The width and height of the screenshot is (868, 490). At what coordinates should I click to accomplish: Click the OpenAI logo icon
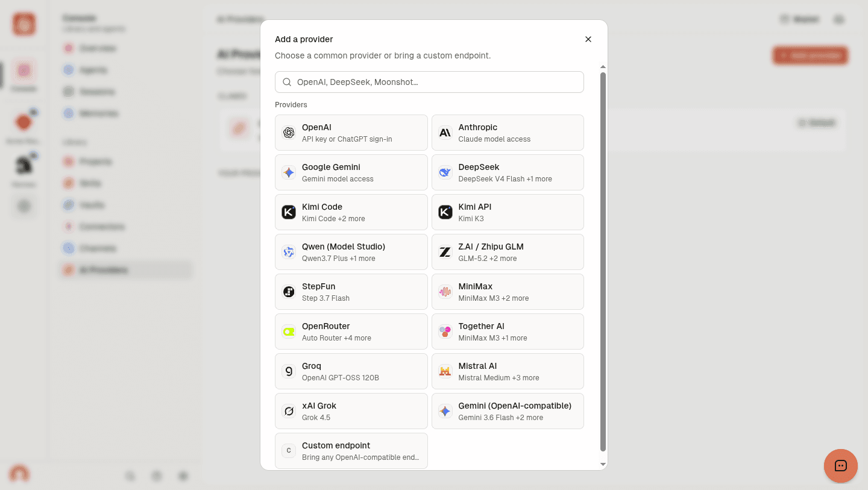[x=289, y=133]
